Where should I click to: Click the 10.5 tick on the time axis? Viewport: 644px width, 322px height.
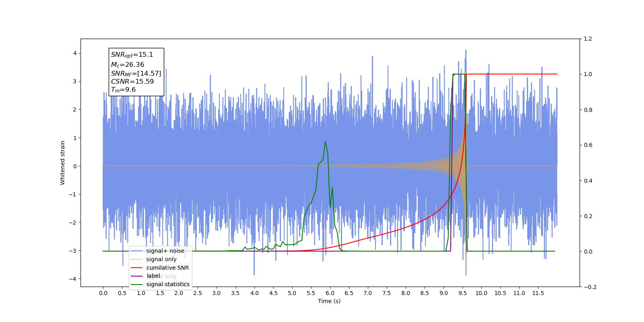click(500, 293)
